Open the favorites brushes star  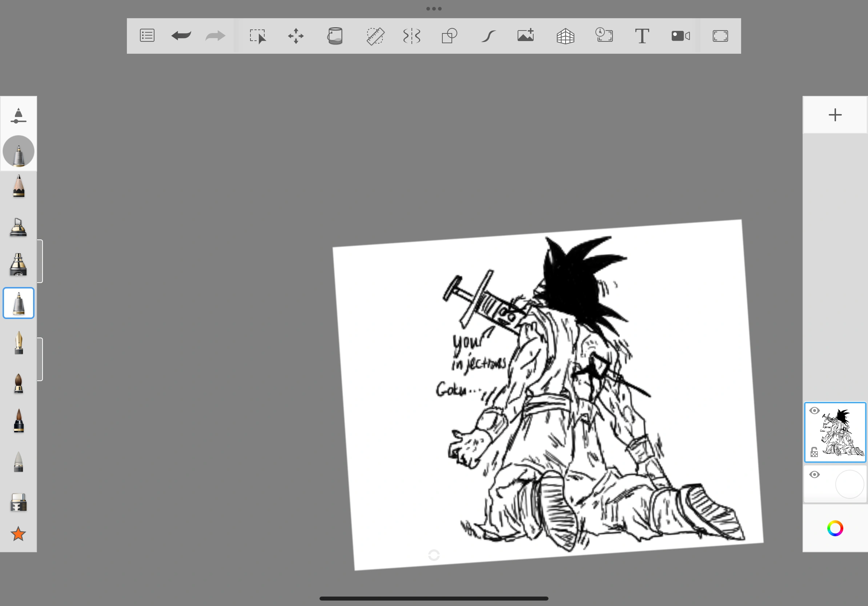(18, 534)
